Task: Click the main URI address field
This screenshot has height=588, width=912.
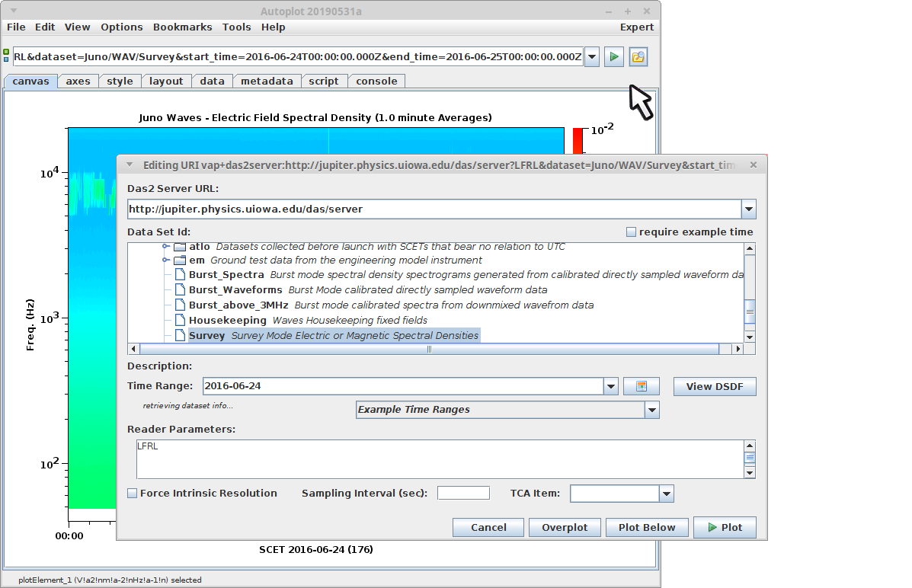Action: click(298, 57)
